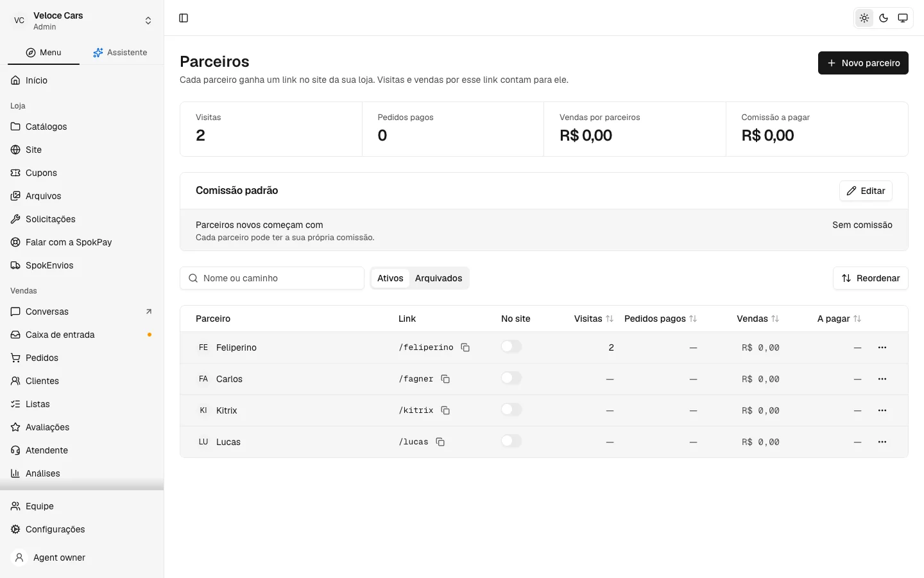The image size is (924, 578).
Task: Open Cupons in sidebar
Action: point(82,173)
